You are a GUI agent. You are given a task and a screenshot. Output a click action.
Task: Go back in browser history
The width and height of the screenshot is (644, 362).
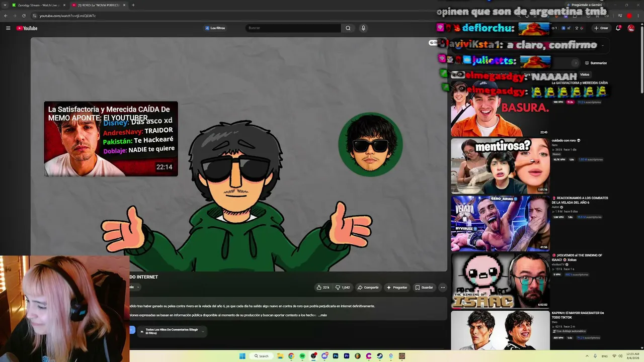click(6, 16)
